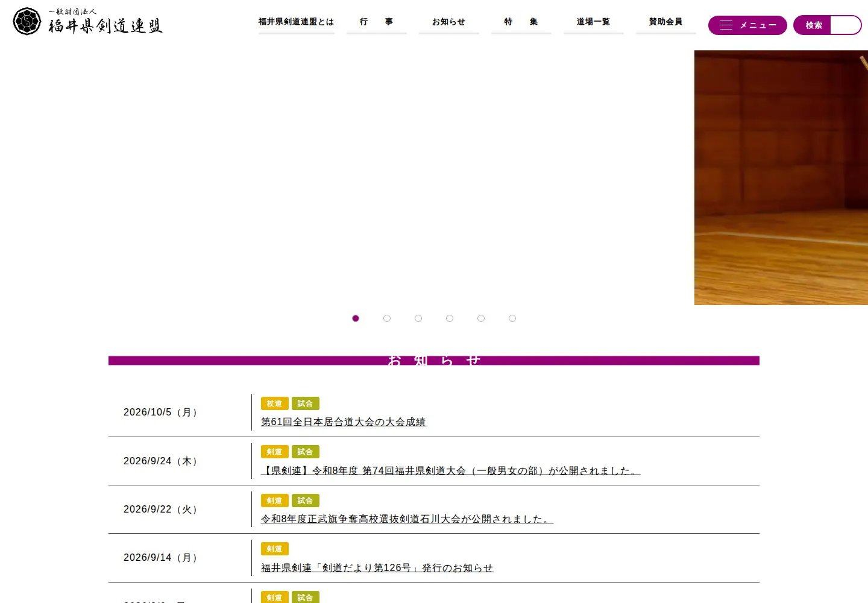Select the fifth carousel slide dot

point(481,318)
